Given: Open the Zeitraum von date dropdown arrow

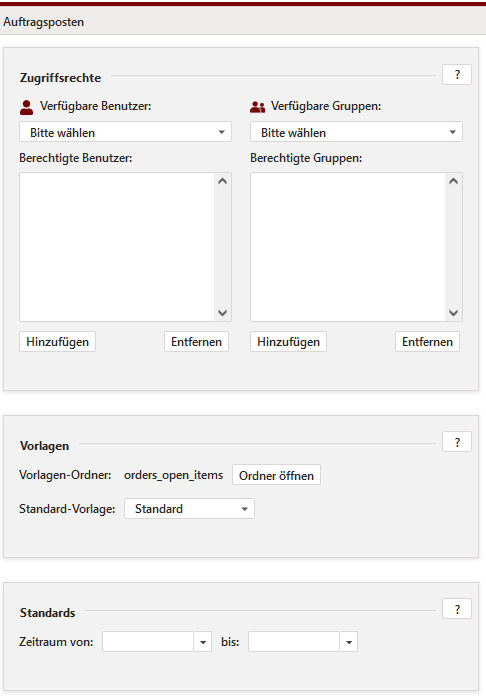Looking at the screenshot, I should coord(203,642).
